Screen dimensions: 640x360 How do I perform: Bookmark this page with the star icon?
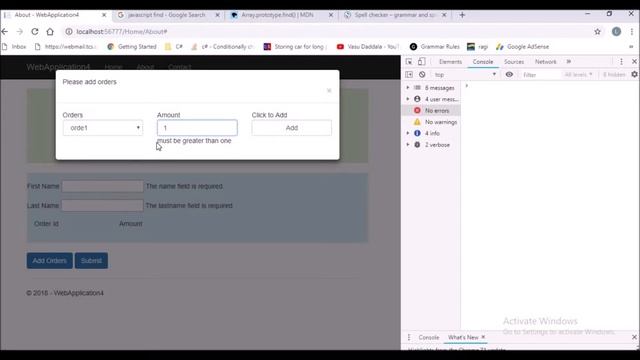click(x=598, y=31)
